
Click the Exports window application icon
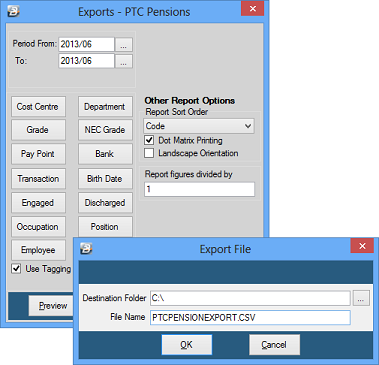click(13, 11)
